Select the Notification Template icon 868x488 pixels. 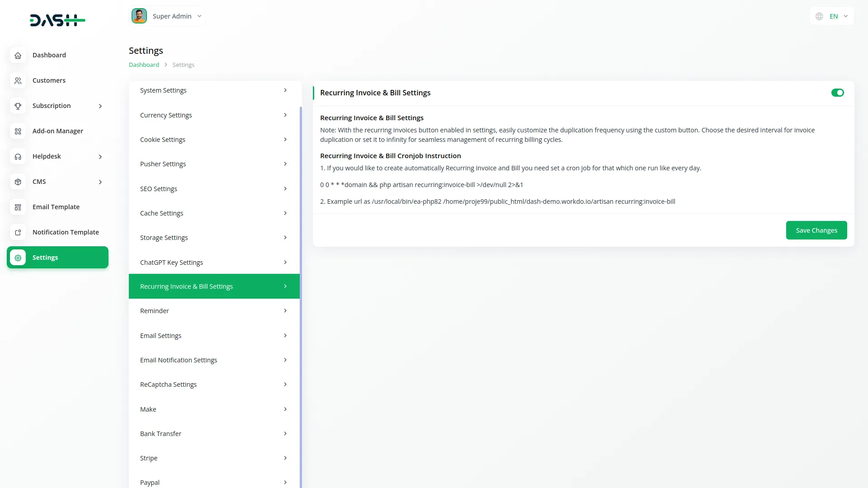tap(18, 232)
